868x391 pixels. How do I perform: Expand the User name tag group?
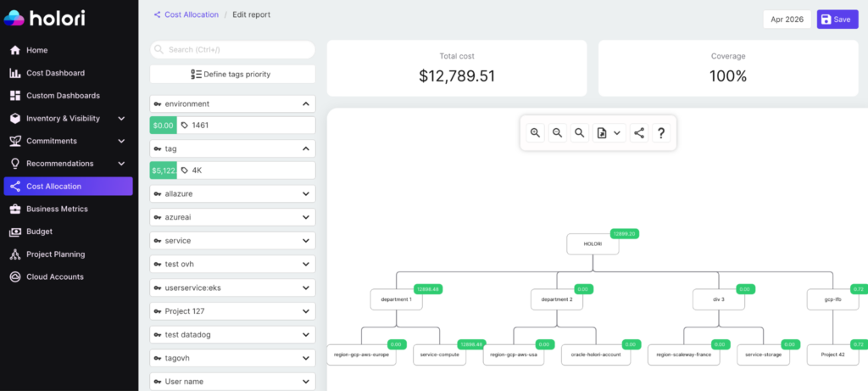click(305, 382)
